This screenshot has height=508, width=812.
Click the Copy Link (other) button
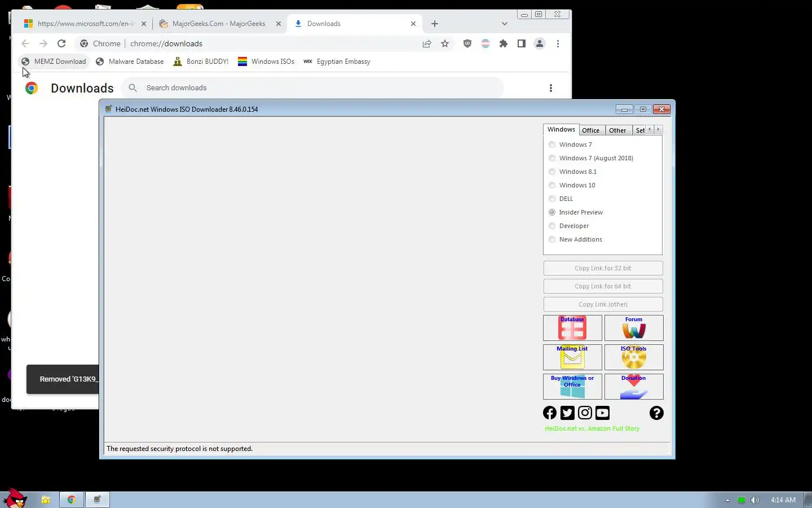pyautogui.click(x=603, y=304)
